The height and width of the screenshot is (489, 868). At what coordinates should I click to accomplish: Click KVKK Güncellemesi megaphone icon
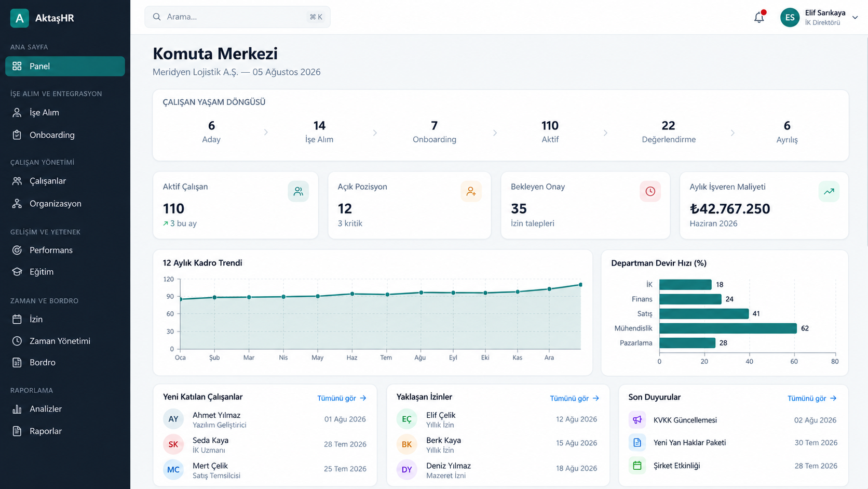[637, 420]
